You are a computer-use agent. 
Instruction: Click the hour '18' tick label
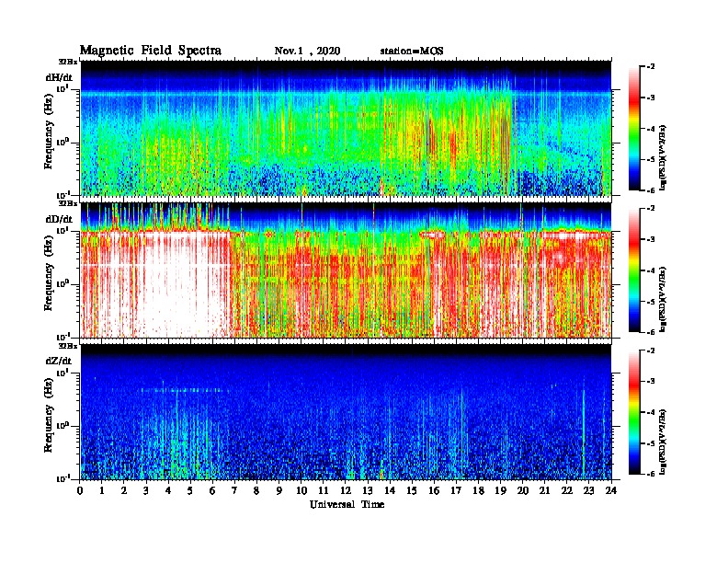(x=479, y=490)
